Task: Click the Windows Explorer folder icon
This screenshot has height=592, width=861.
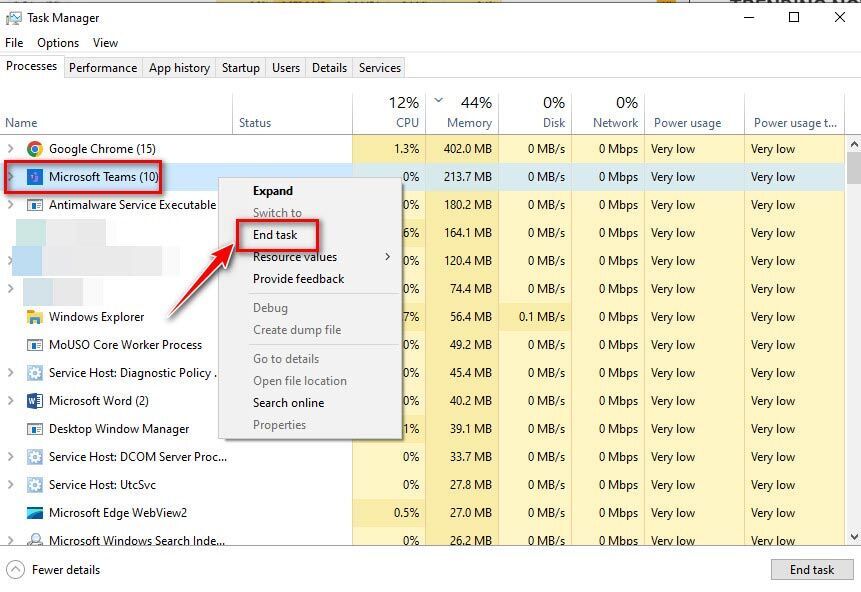Action: 35,317
